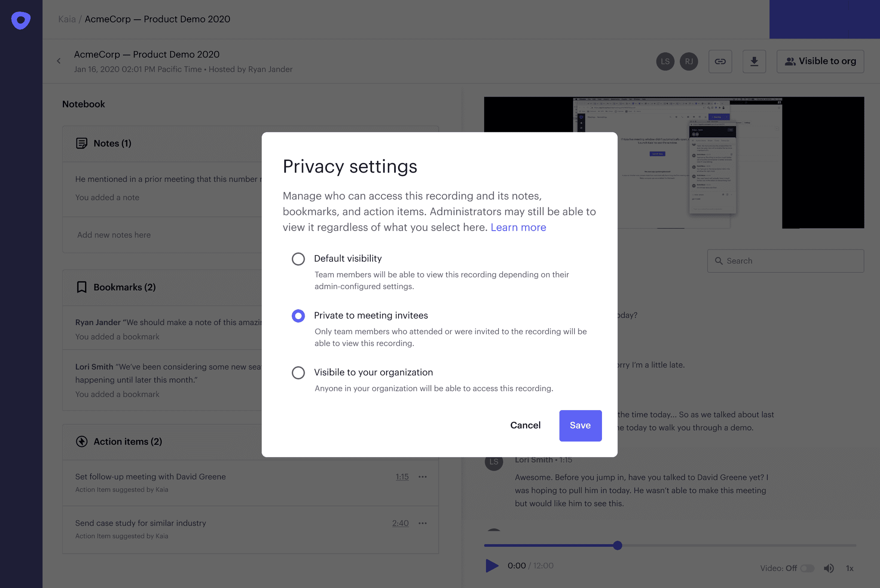Select Private to meeting invitees option
880x588 pixels.
(x=298, y=316)
